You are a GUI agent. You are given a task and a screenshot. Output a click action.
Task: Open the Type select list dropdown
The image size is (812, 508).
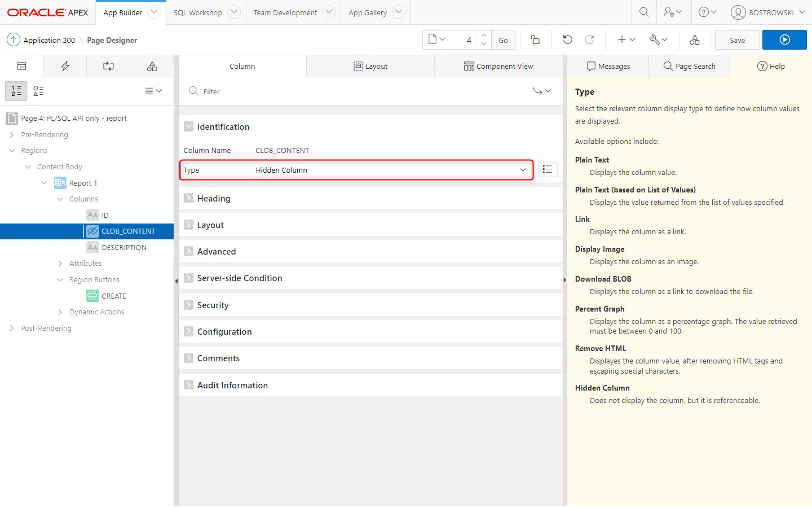click(389, 170)
